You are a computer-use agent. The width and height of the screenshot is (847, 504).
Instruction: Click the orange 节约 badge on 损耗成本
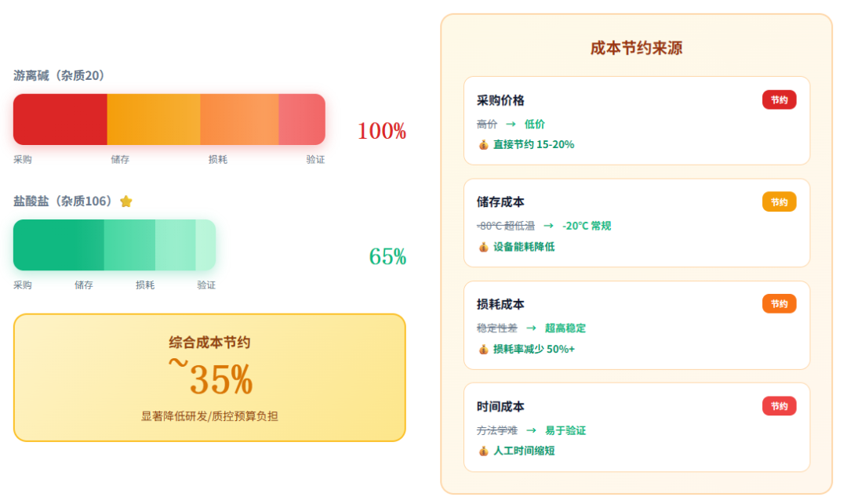coord(779,303)
